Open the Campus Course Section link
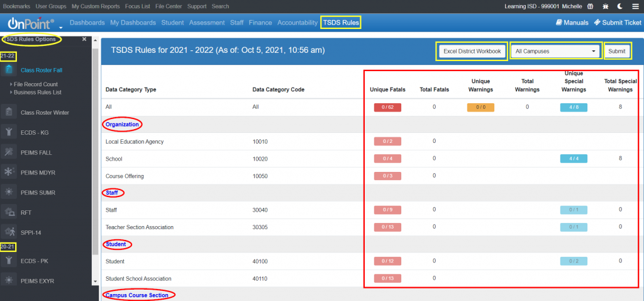Screen dimensions: 644x301 click(136, 295)
